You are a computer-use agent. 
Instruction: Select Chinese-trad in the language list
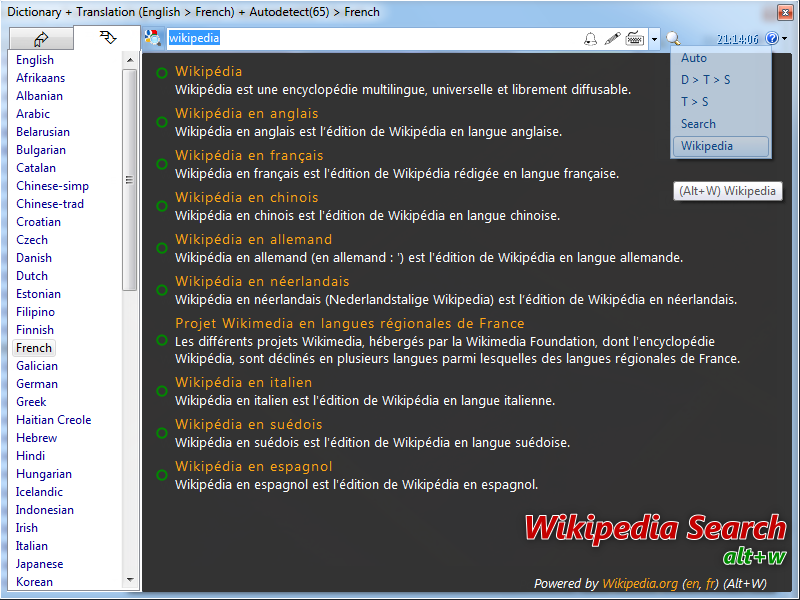(x=50, y=204)
